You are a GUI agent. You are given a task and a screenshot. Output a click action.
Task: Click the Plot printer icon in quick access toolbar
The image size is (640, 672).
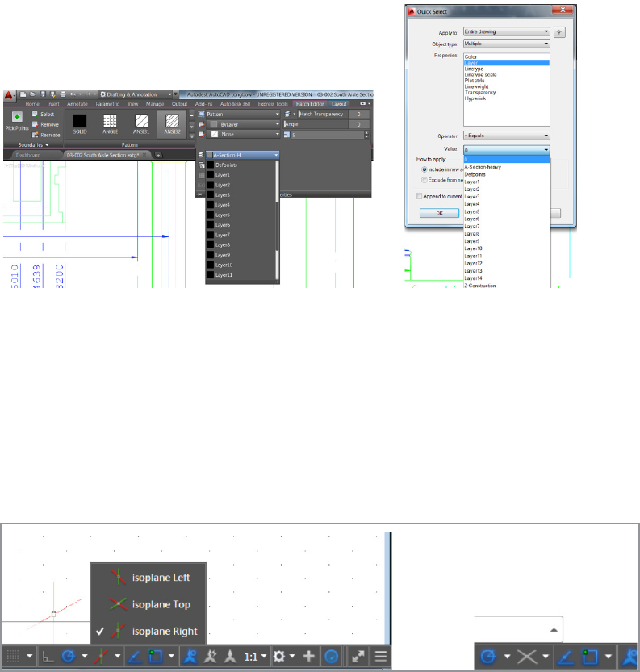63,94
